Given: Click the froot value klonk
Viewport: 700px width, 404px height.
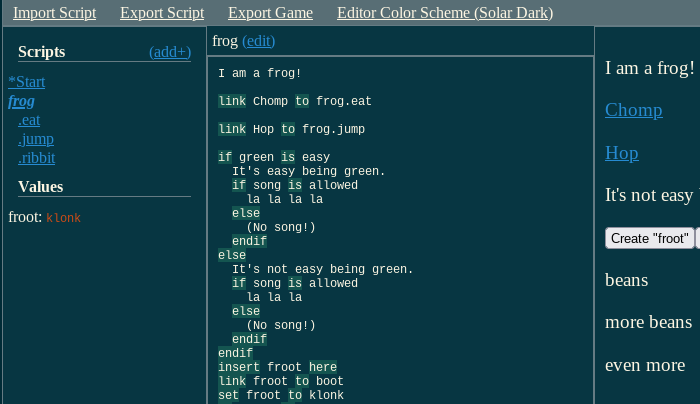Looking at the screenshot, I should [x=63, y=218].
